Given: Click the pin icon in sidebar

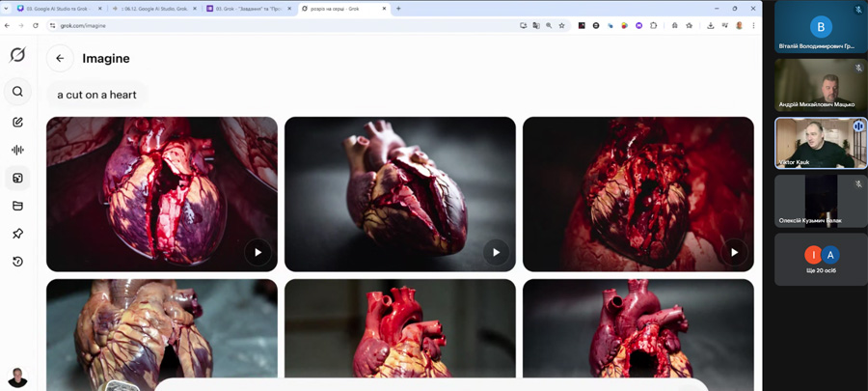Looking at the screenshot, I should click(17, 234).
